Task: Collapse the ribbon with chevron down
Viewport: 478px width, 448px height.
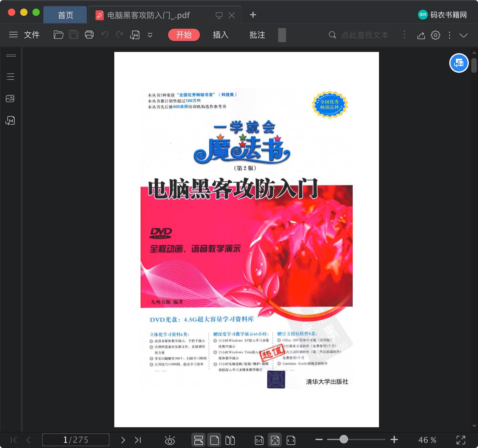Action: (x=464, y=35)
